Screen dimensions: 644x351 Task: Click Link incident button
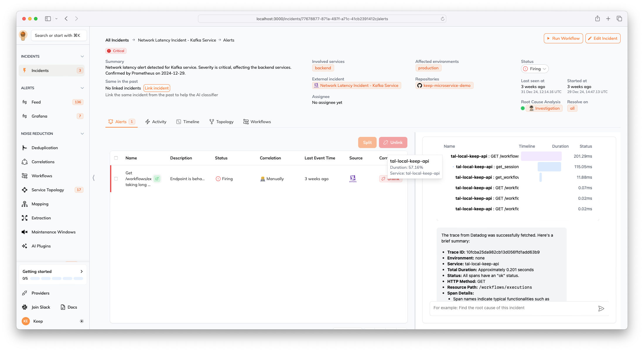[157, 88]
